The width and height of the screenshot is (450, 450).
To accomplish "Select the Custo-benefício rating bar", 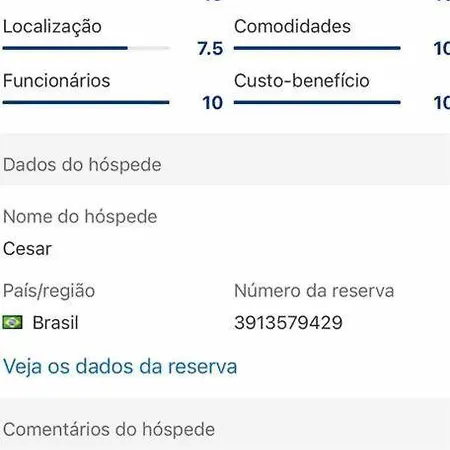I will click(x=317, y=103).
